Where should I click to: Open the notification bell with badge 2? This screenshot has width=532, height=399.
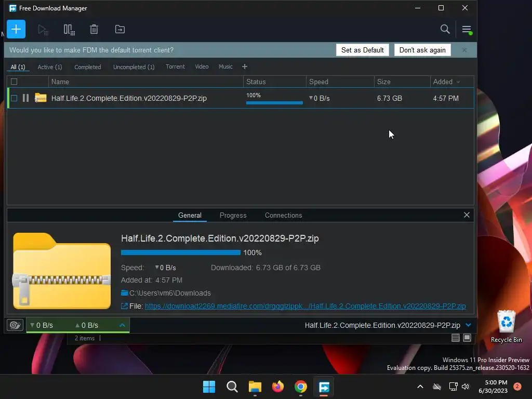517,387
